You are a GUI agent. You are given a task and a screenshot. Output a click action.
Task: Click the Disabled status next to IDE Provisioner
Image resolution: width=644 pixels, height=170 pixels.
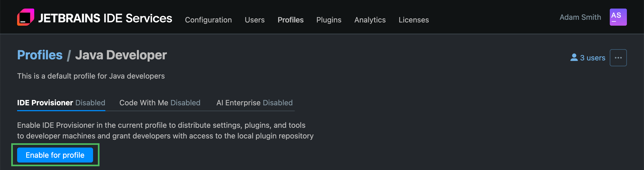[90, 103]
